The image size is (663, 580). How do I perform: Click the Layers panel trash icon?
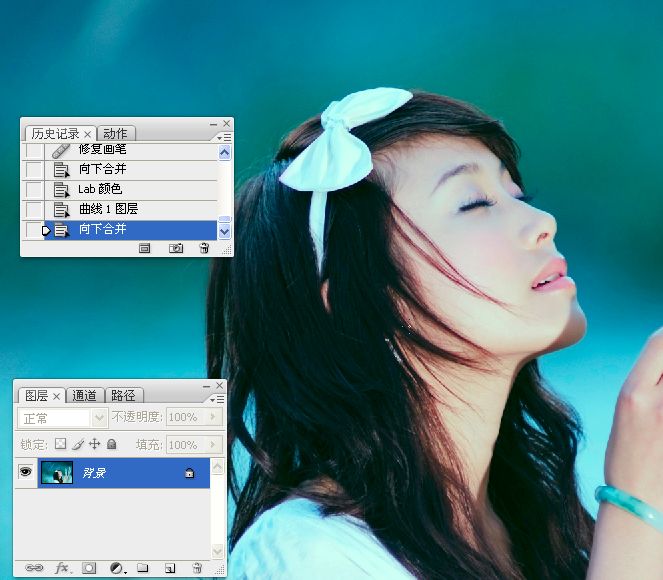pyautogui.click(x=197, y=568)
